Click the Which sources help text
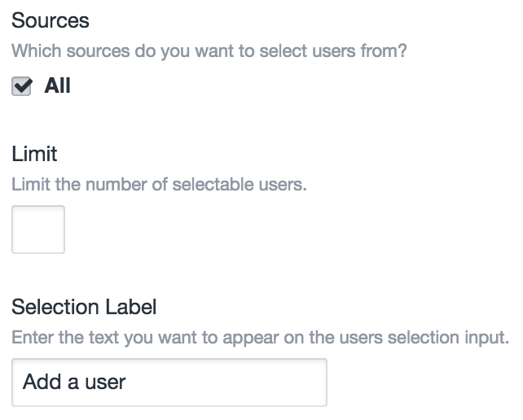 pyautogui.click(x=209, y=50)
